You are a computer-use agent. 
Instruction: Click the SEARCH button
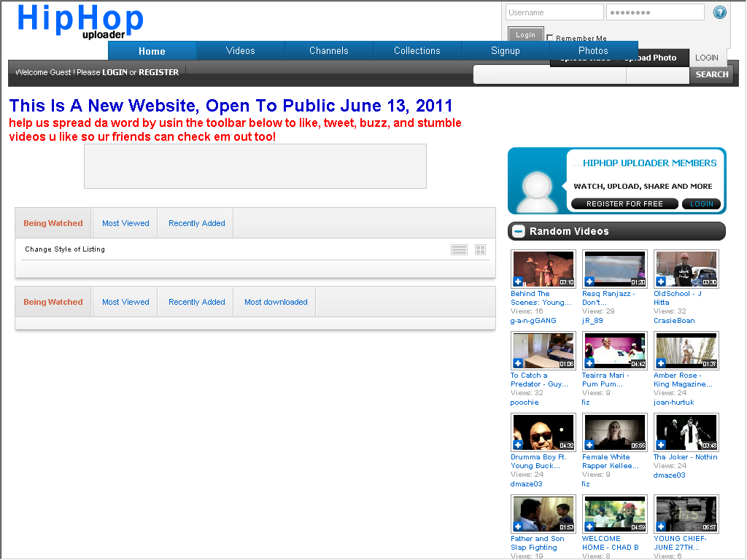point(712,74)
